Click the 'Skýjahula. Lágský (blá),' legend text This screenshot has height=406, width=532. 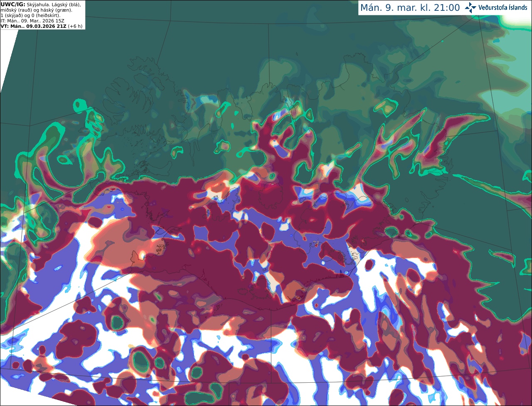[54, 4]
